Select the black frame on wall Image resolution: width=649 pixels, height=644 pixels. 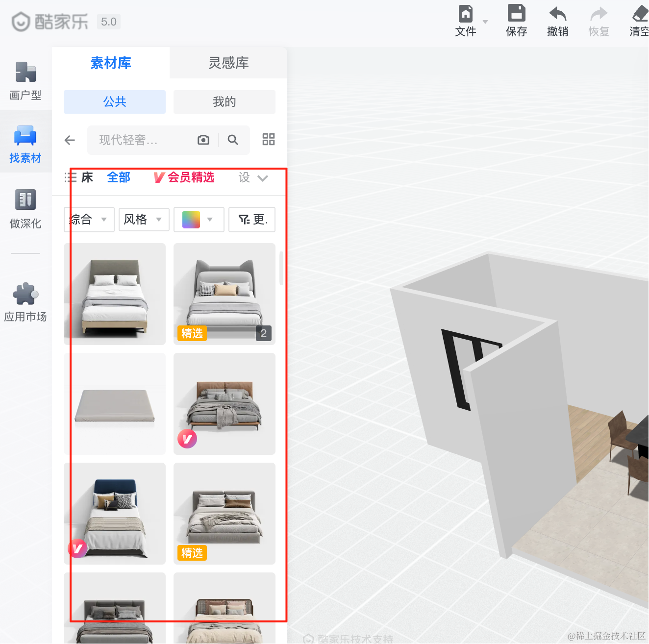click(466, 368)
